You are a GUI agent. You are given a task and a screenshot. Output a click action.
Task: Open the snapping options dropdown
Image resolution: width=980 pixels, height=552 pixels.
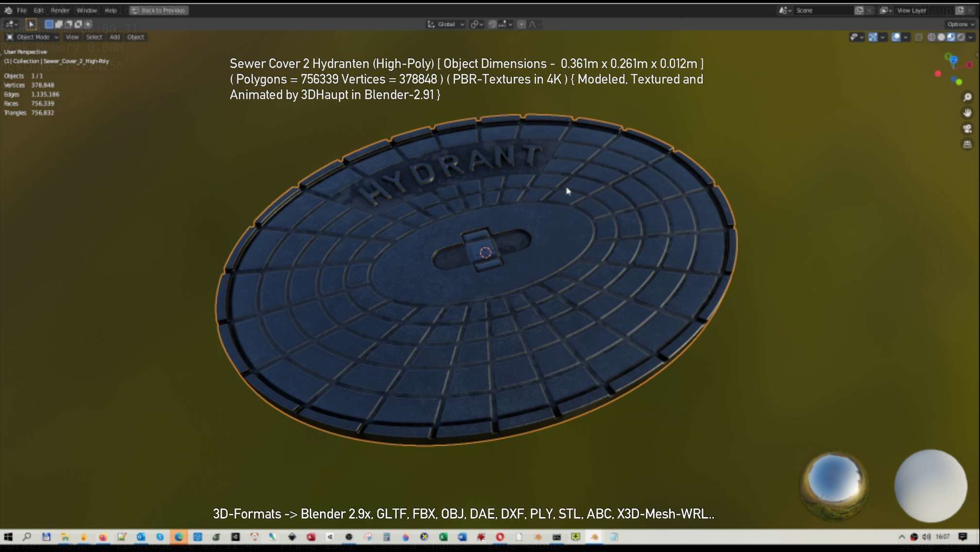click(x=506, y=24)
